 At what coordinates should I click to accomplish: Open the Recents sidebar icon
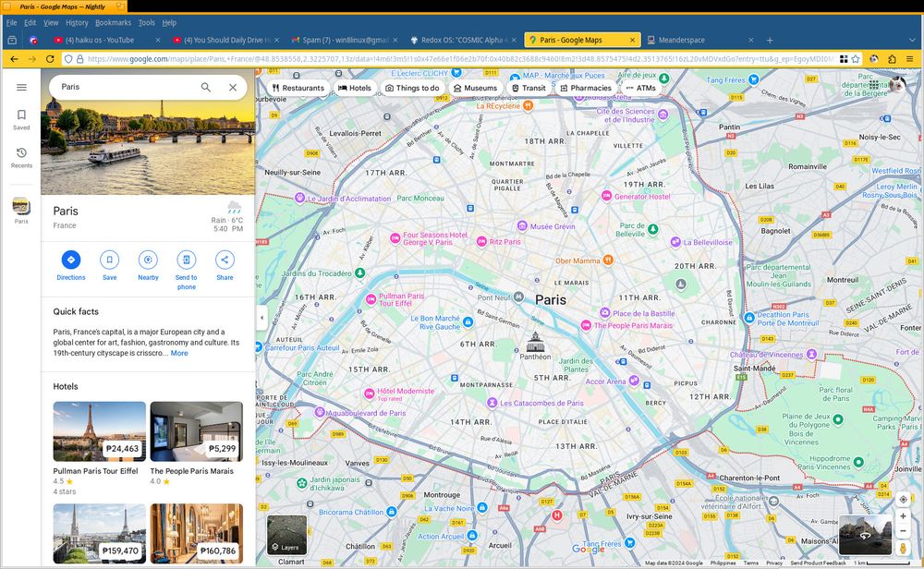coord(21,157)
